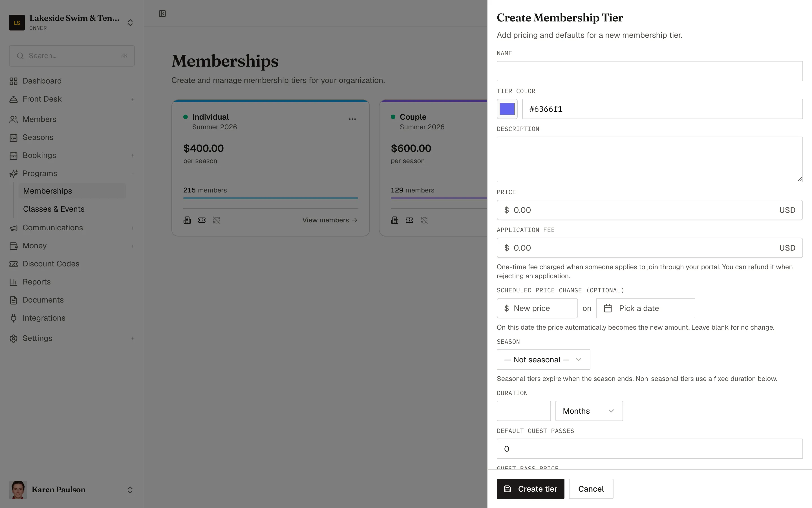Click the Couple card auto-renew off icon
The width and height of the screenshot is (812, 508).
[424, 220]
